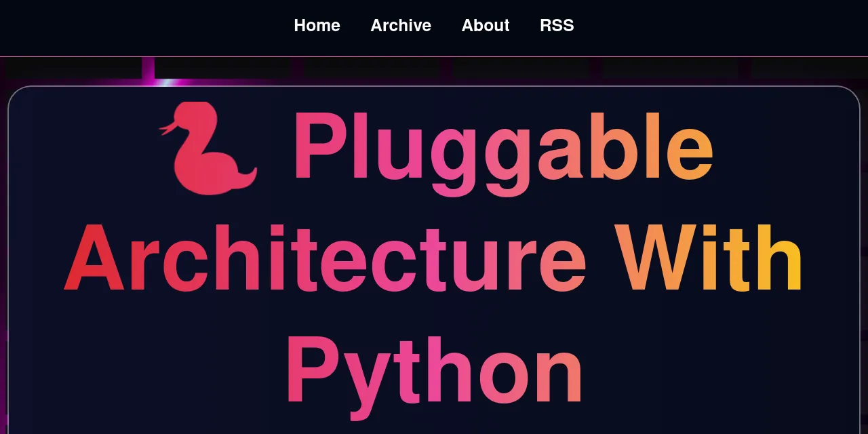Open the About page link

click(x=486, y=26)
